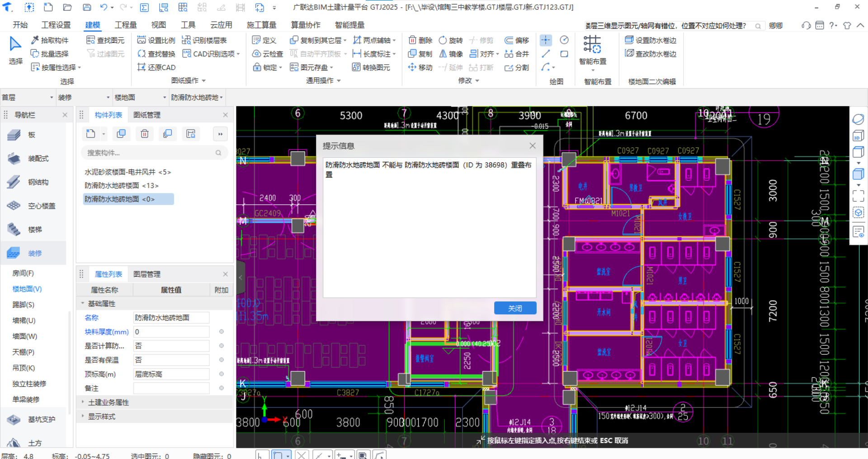Image resolution: width=868 pixels, height=459 pixels.
Task: Open the 首层 floor dropdown
Action: [x=28, y=98]
